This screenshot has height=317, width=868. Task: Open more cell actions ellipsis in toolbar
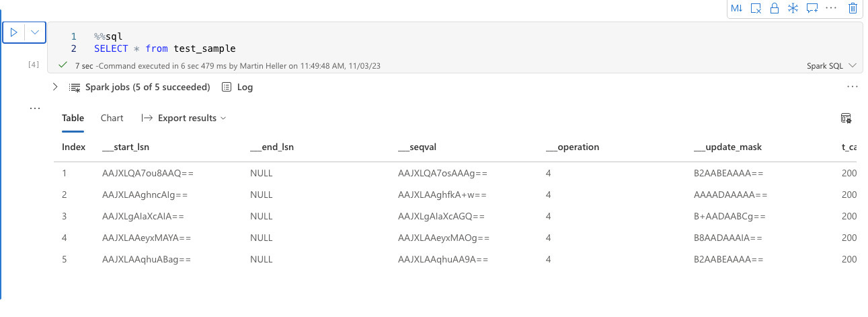pyautogui.click(x=831, y=8)
